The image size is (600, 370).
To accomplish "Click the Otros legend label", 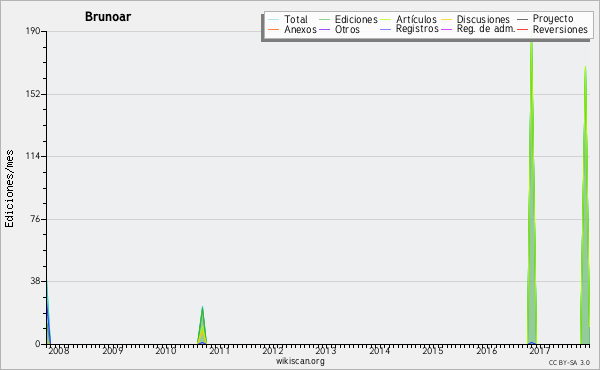I will [347, 29].
